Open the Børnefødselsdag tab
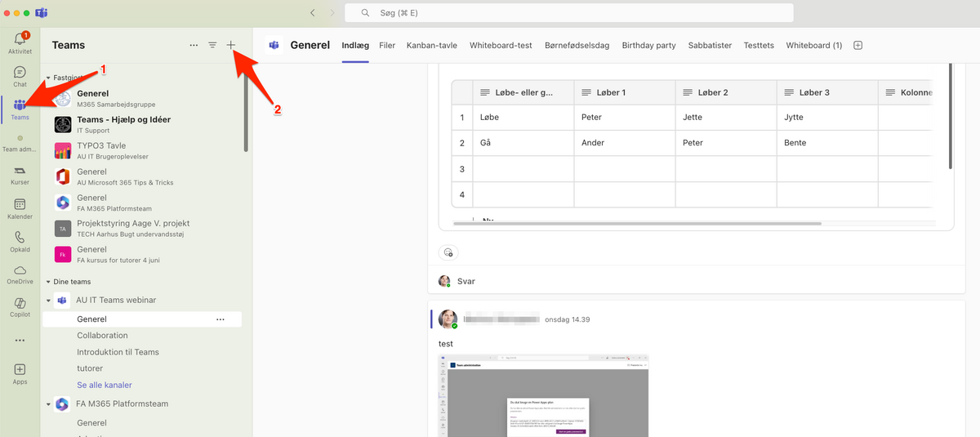980x437 pixels. [577, 45]
